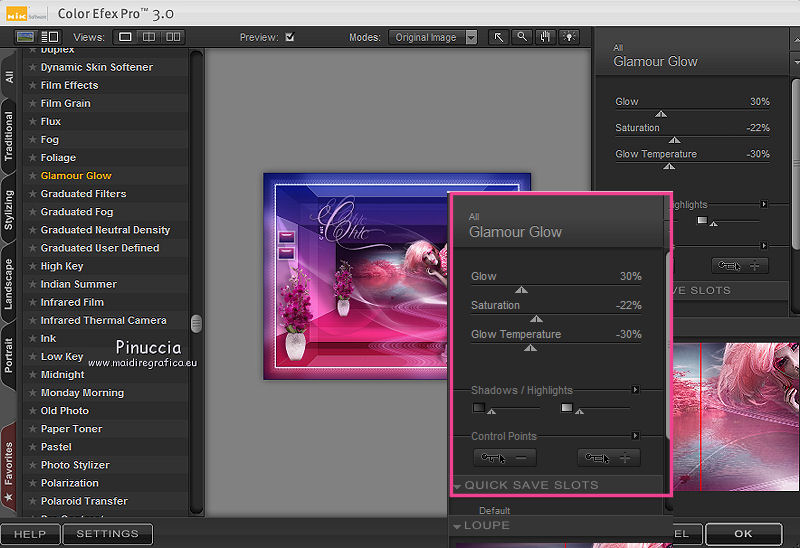Select the Graduated Filters entry
This screenshot has width=800, height=548.
[x=83, y=194]
